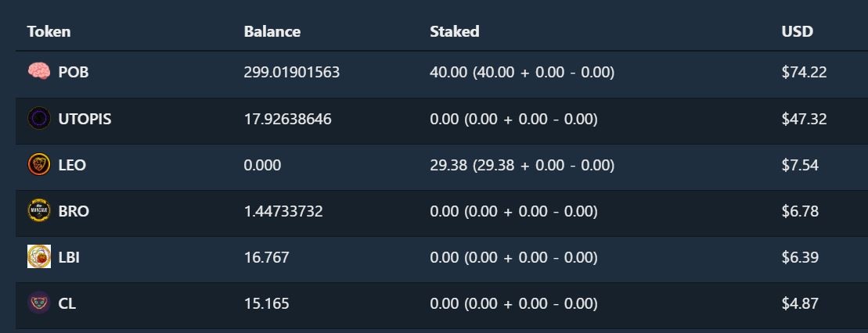Sort the table by Token column header
This screenshot has height=333, width=868.
tap(49, 31)
